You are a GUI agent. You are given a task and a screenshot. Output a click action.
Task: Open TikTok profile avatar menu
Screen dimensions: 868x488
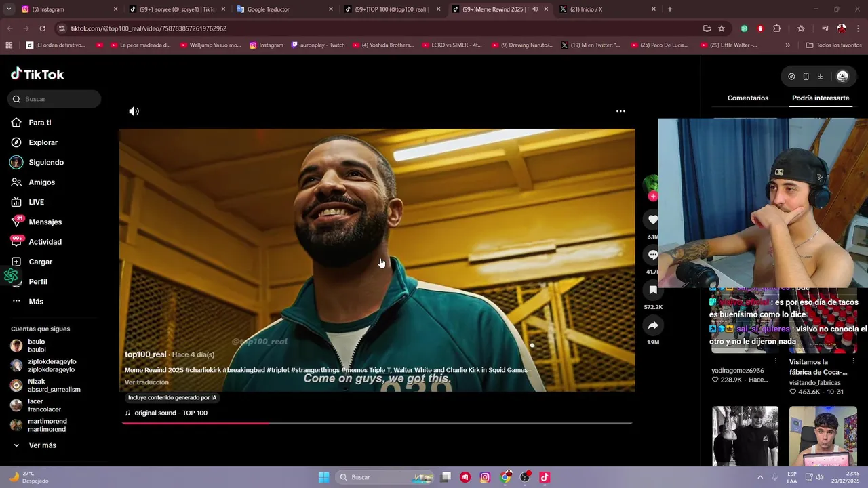(842, 77)
